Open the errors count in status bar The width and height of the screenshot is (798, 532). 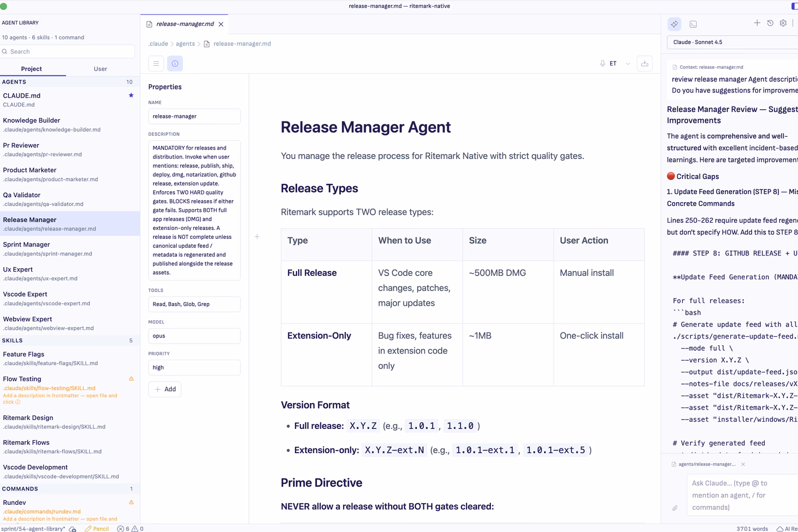pyautogui.click(x=123, y=529)
